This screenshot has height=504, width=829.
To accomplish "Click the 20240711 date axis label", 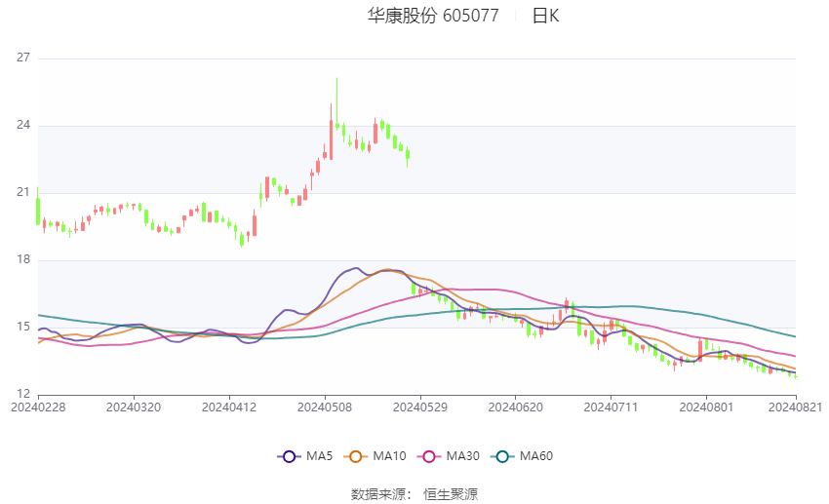I will click(611, 407).
